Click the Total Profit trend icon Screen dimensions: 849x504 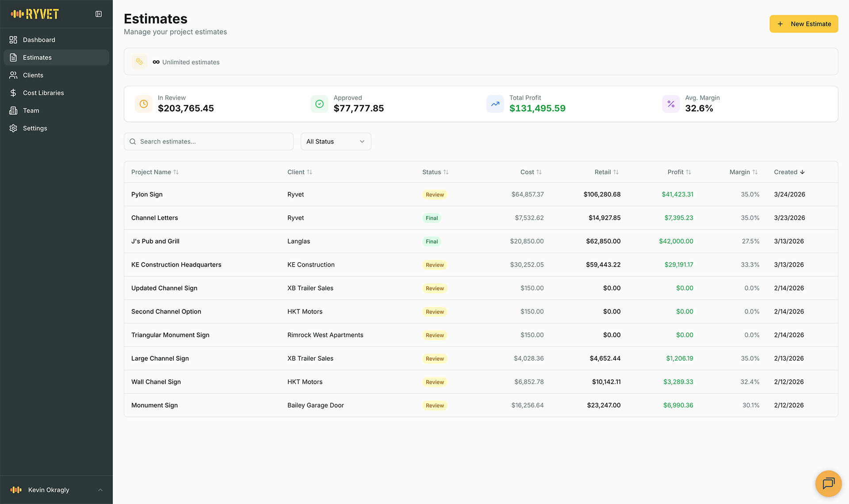click(x=495, y=104)
